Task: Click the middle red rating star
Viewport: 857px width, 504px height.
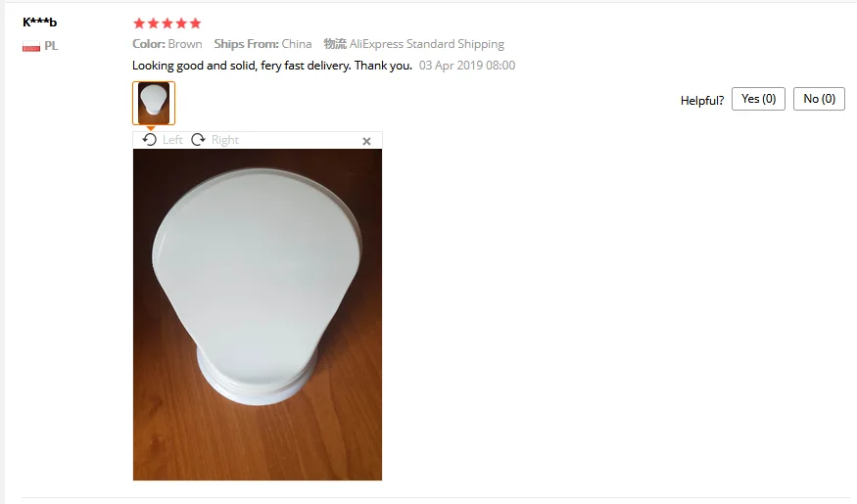Action: tap(167, 23)
